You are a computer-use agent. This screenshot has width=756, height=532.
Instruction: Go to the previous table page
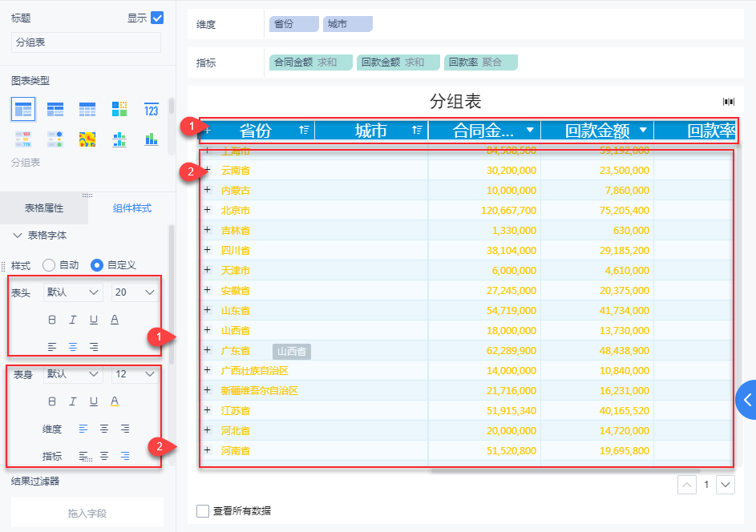[x=687, y=485]
